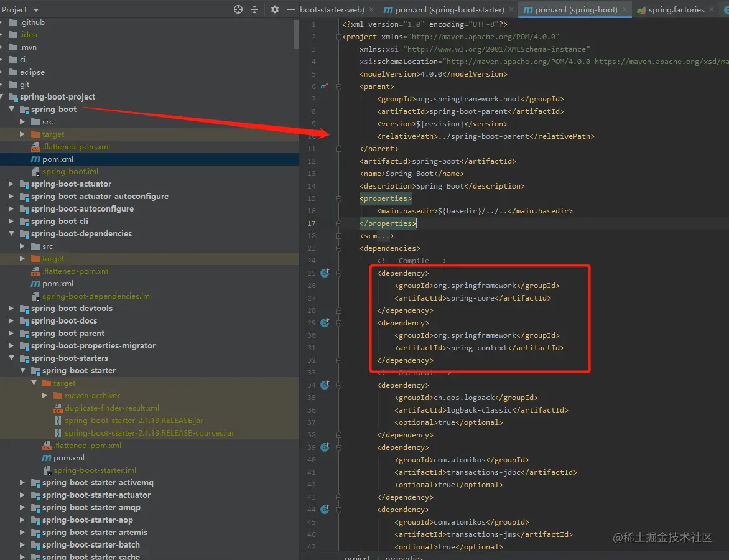Image resolution: width=729 pixels, height=560 pixels.
Task: Open Project panel settings gear
Action: (x=275, y=9)
